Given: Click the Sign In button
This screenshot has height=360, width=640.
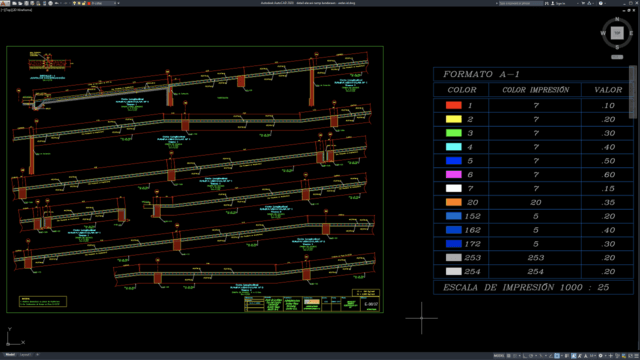Looking at the screenshot, I should pyautogui.click(x=558, y=3).
